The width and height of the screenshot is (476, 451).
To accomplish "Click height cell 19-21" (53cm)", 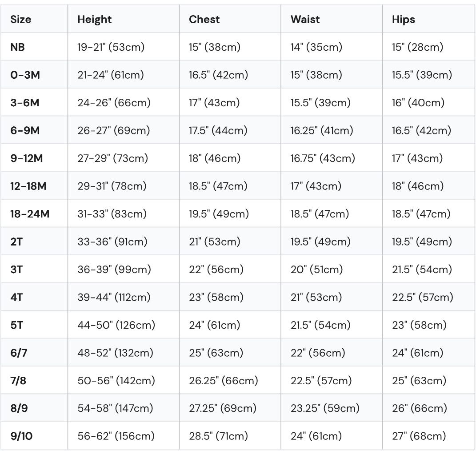I will (111, 47).
